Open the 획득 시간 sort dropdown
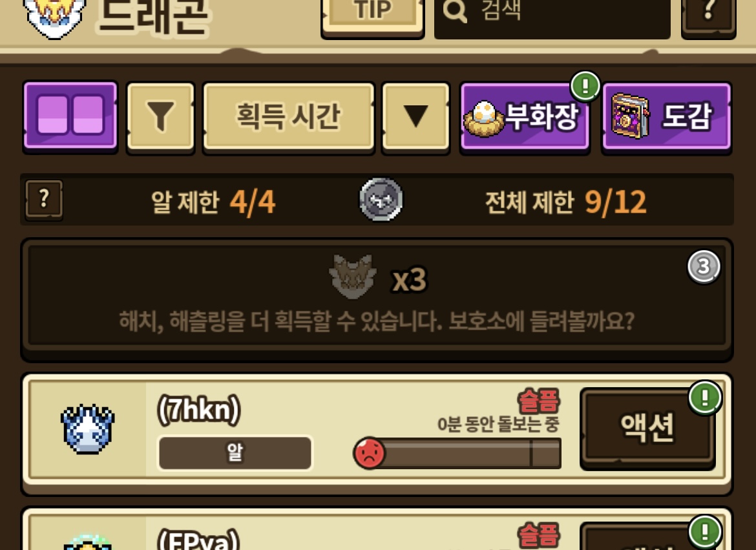Screen dimensions: 756x550 [x=288, y=117]
